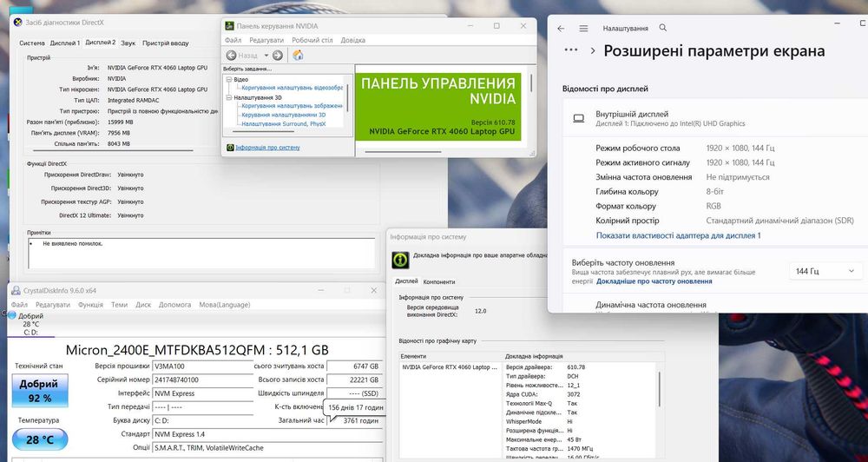Click the 28 °C temperature button
This screenshot has width=868, height=462.
point(40,439)
